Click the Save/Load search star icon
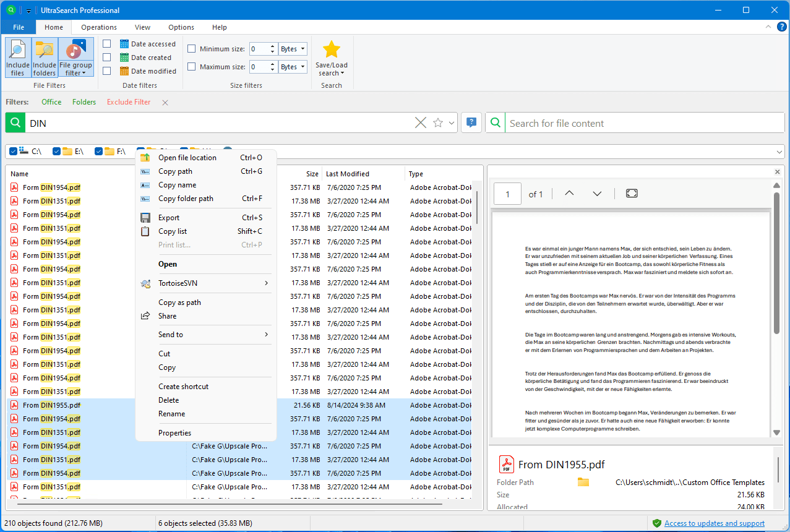The image size is (790, 532). click(x=332, y=51)
